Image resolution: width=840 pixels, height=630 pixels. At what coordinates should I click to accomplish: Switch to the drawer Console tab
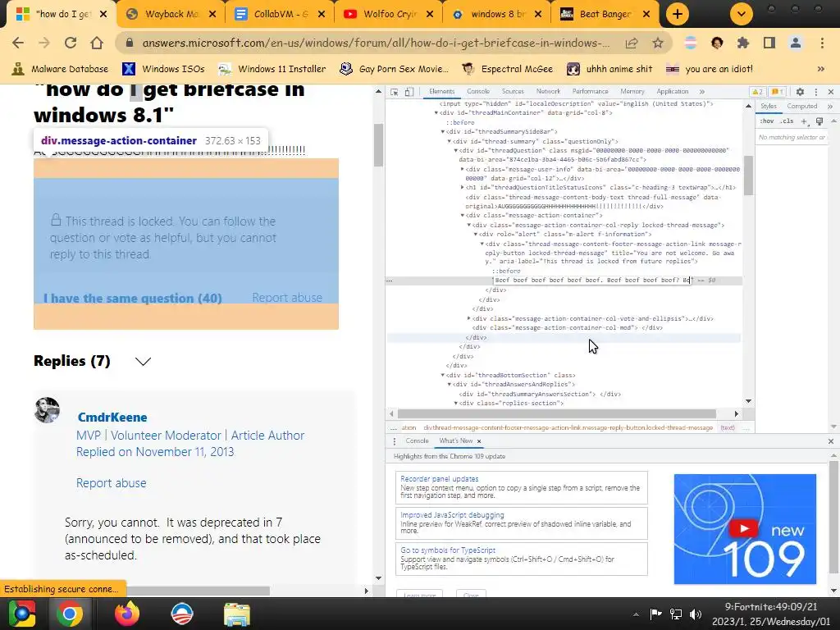(x=417, y=441)
